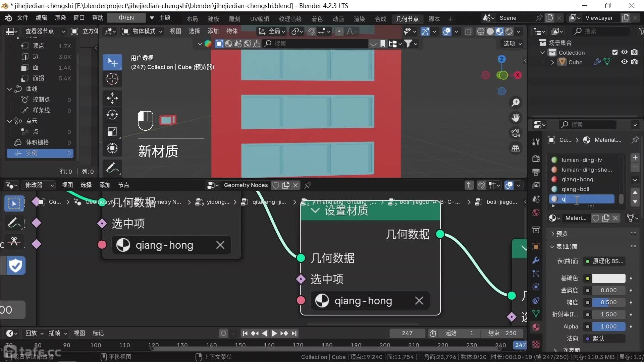The height and width of the screenshot is (362, 644).
Task: Open the Modifier wrench properties tab
Action: click(x=536, y=260)
